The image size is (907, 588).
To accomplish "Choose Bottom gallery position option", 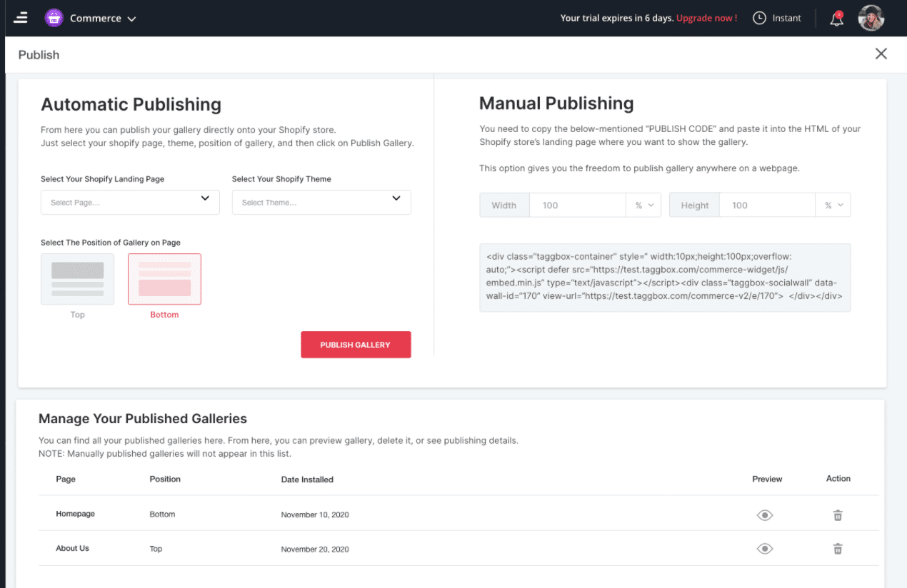I will pos(164,279).
